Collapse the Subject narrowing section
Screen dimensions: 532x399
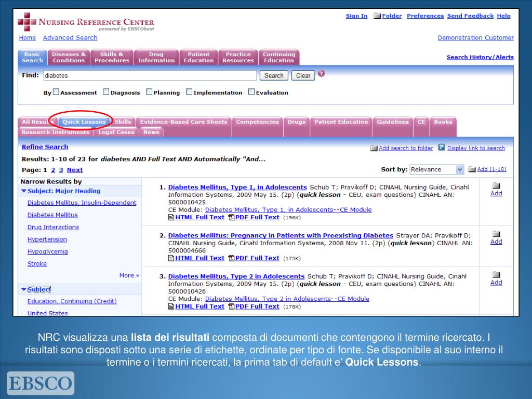tap(24, 289)
